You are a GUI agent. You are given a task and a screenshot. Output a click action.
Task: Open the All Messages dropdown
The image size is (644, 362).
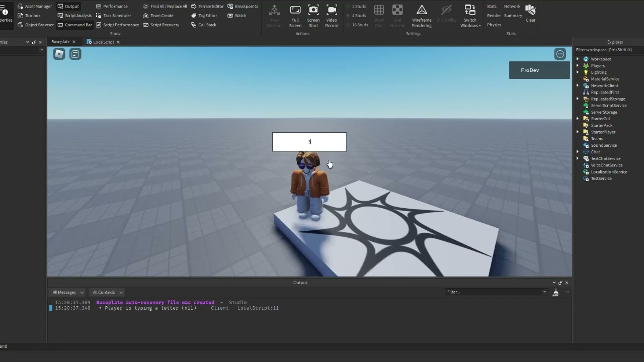pyautogui.click(x=67, y=292)
